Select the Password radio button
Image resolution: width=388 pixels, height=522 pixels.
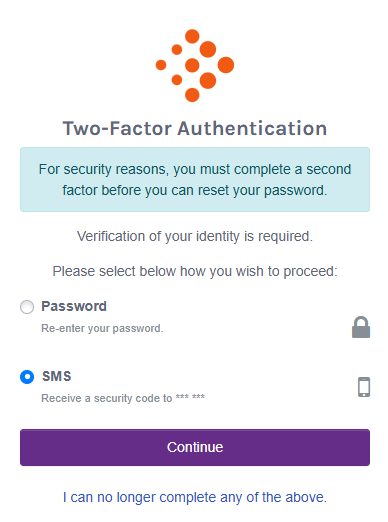coord(27,307)
